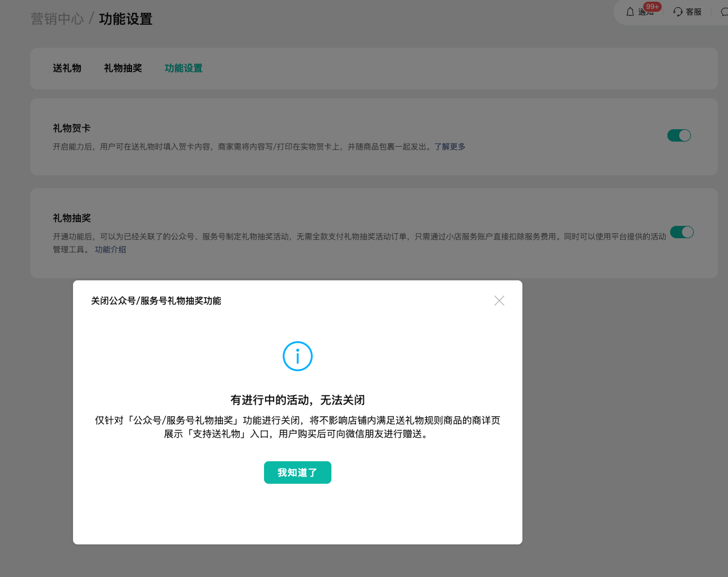Open the notification bell icon
Screen dimensions: 728x577
pos(630,12)
